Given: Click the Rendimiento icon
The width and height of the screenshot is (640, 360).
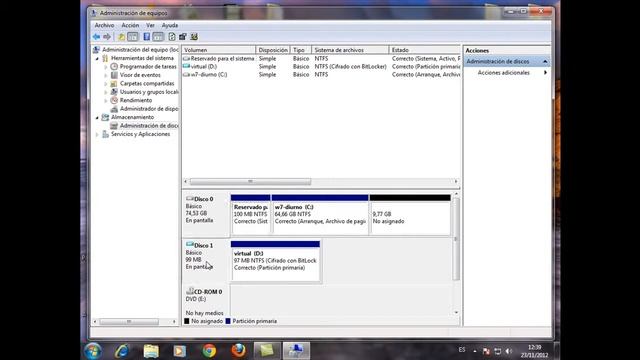Looking at the screenshot, I should tap(114, 100).
